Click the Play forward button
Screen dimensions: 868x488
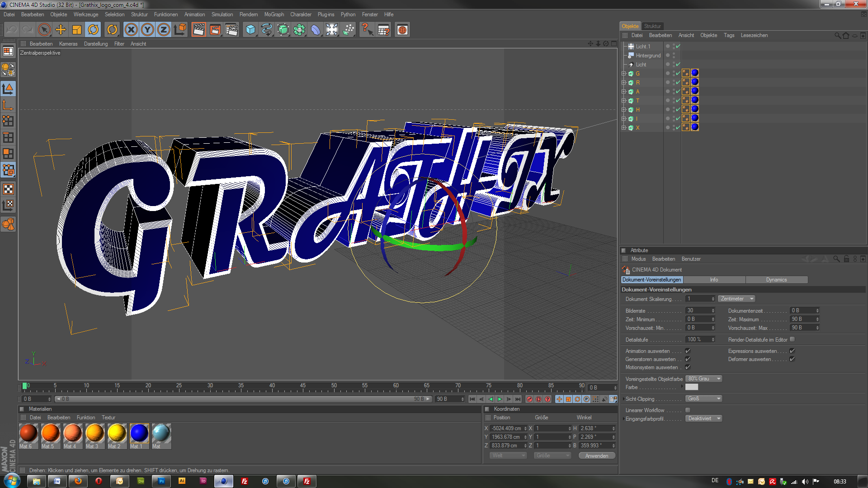pos(500,399)
